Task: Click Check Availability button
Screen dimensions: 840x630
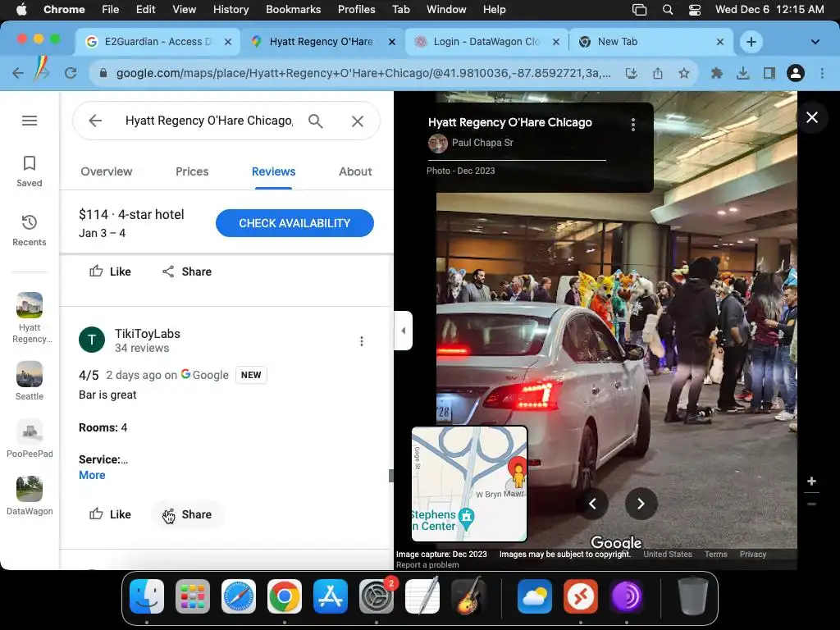Action: click(x=294, y=223)
